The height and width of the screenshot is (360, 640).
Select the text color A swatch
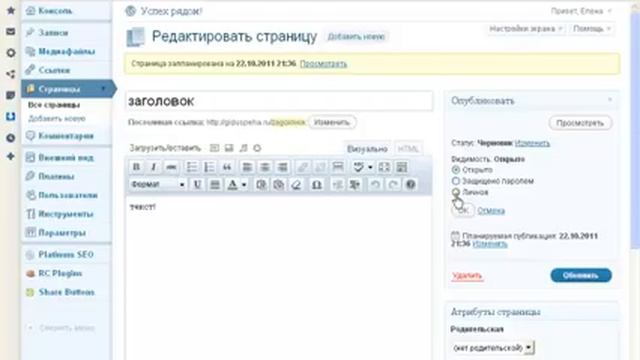(233, 184)
